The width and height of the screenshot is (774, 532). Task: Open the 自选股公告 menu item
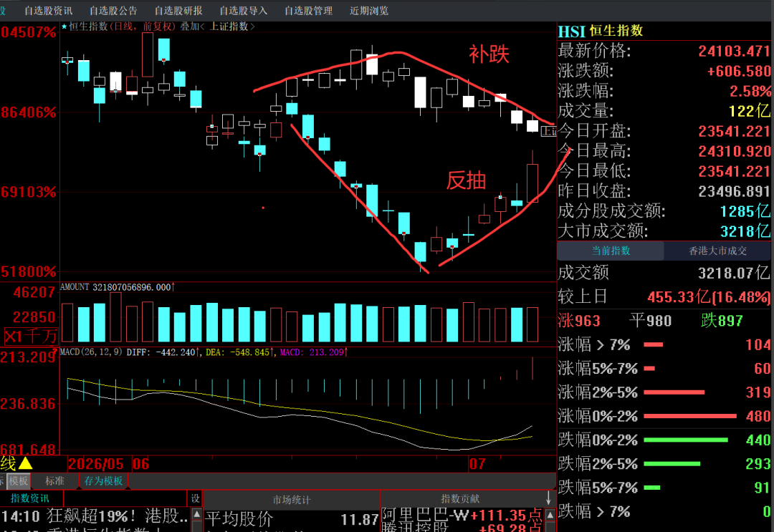point(113,10)
